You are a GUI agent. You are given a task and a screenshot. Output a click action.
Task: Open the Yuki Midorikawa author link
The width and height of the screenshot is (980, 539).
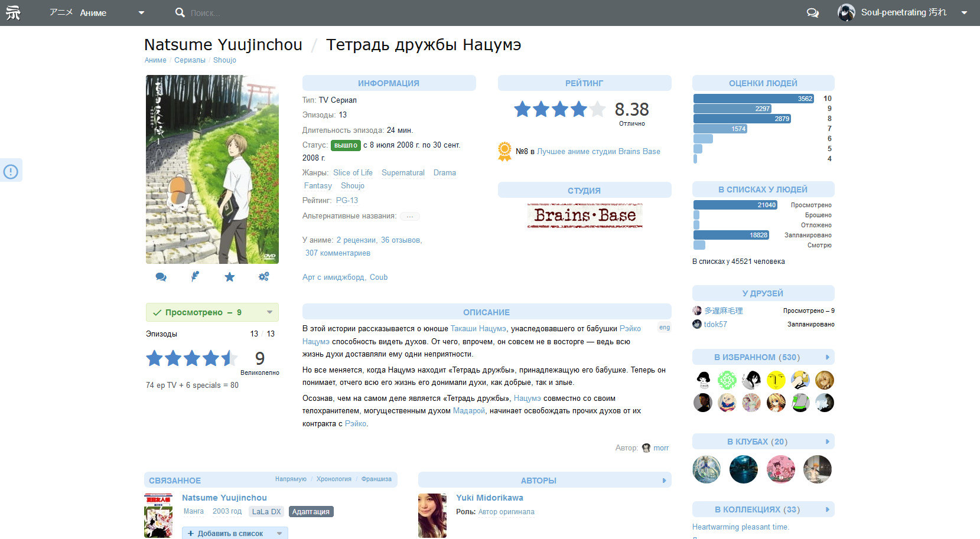point(490,498)
